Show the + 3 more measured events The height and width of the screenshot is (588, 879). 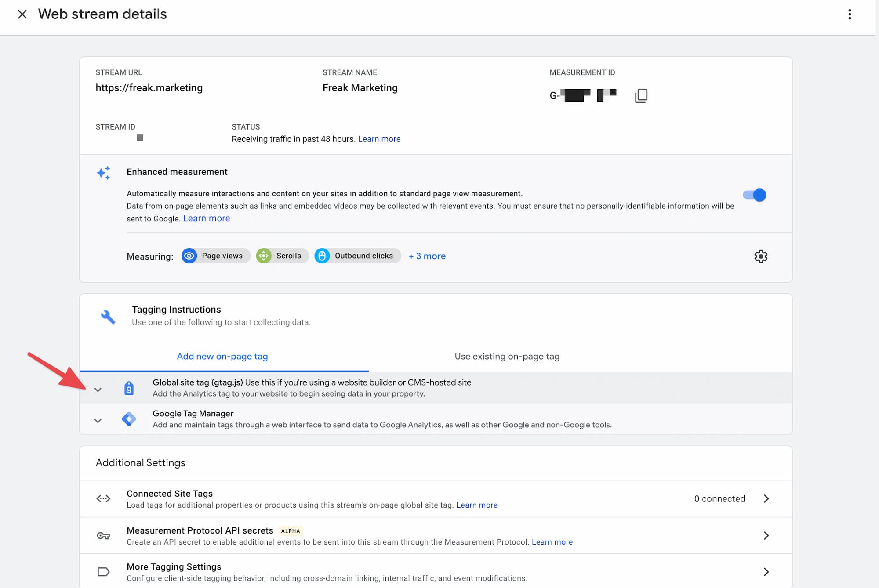[x=427, y=256]
